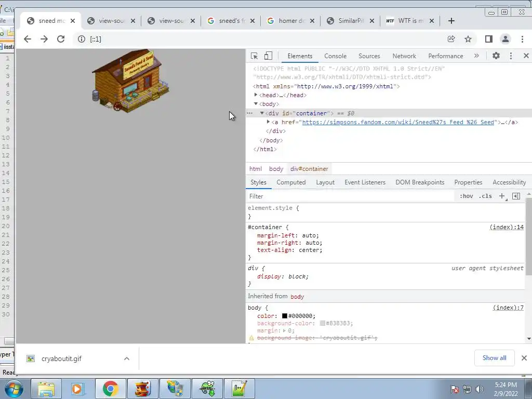Image resolution: width=532 pixels, height=399 pixels.
Task: Expand the head element node
Action: point(256,95)
